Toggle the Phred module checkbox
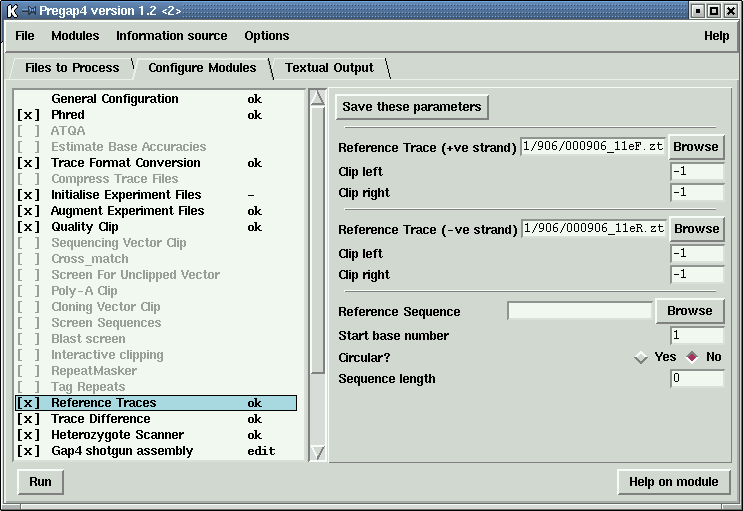 [29, 115]
